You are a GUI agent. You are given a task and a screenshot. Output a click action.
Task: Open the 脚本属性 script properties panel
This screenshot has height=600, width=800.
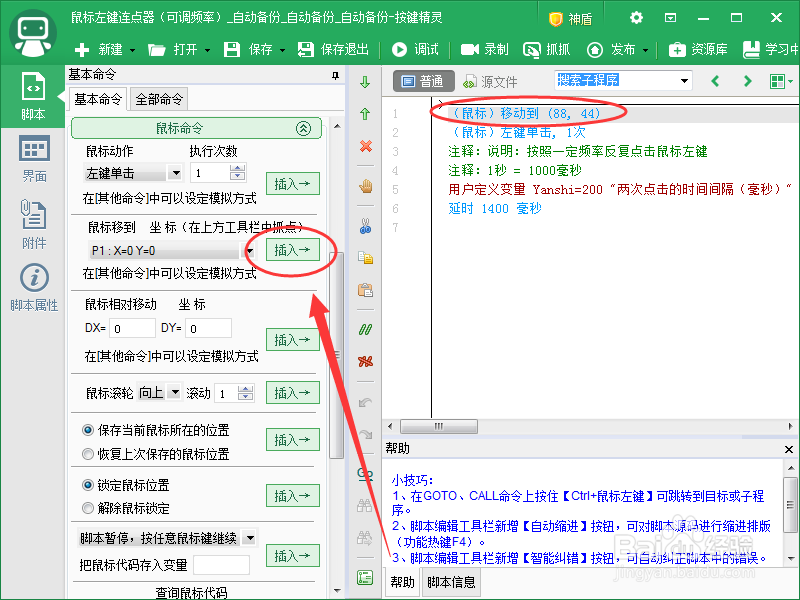click(x=34, y=288)
